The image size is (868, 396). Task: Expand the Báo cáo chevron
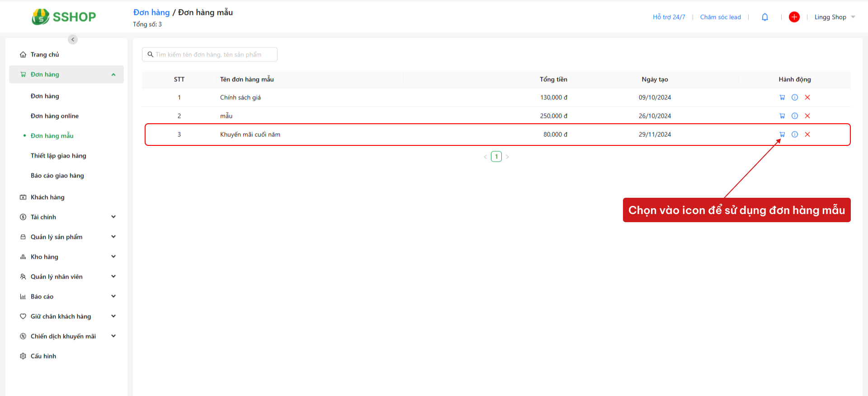coord(113,297)
